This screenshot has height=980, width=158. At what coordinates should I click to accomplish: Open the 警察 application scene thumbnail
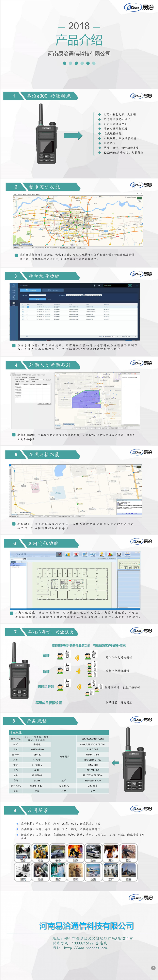tap(23, 853)
